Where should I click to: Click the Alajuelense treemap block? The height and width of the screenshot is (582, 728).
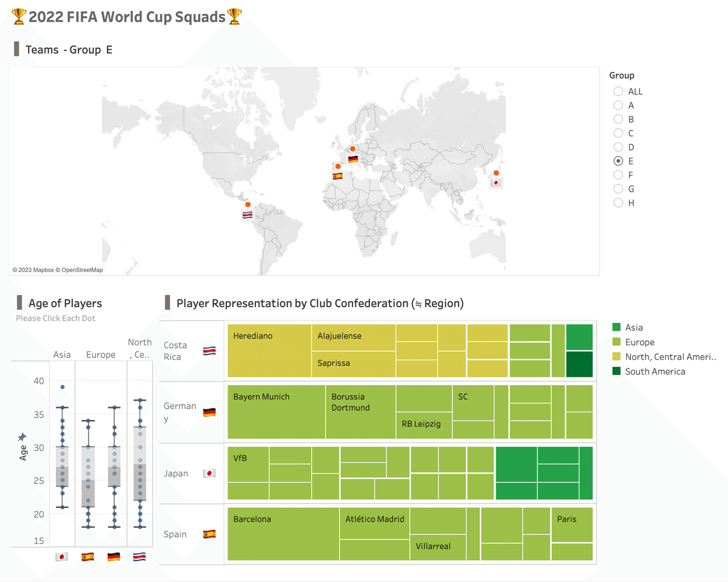click(x=354, y=337)
